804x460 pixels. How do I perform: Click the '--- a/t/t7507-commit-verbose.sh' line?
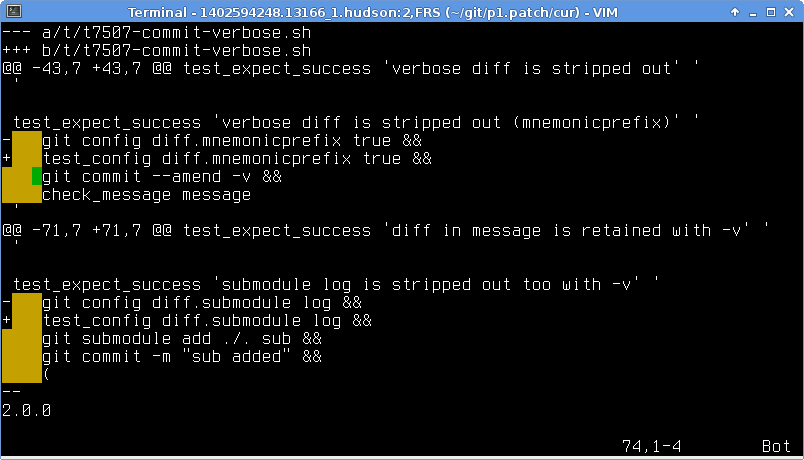(x=157, y=33)
